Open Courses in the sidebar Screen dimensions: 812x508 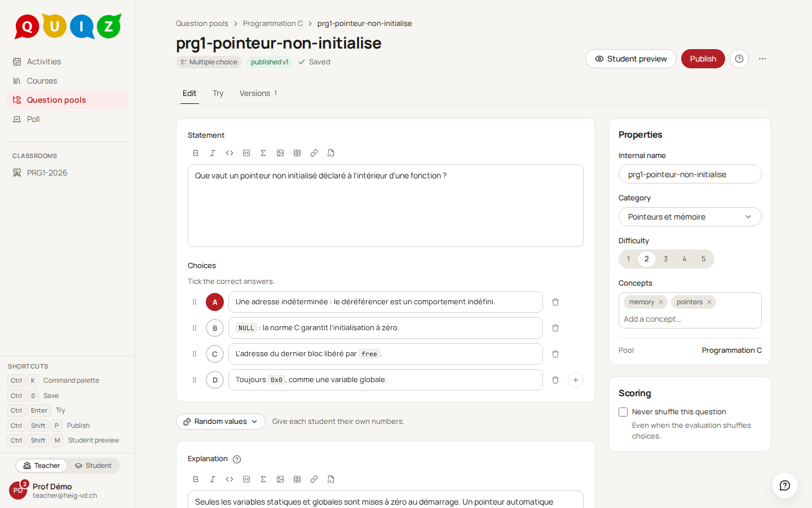(68, 81)
